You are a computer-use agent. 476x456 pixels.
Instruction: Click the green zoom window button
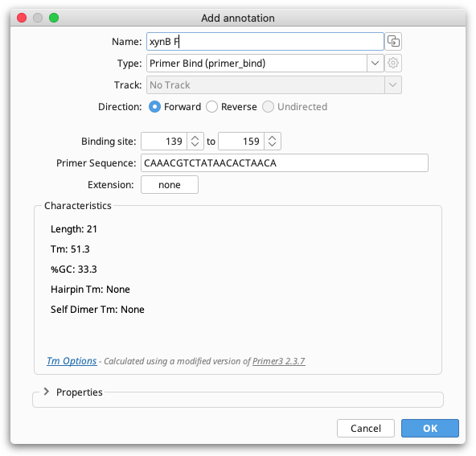coord(54,18)
